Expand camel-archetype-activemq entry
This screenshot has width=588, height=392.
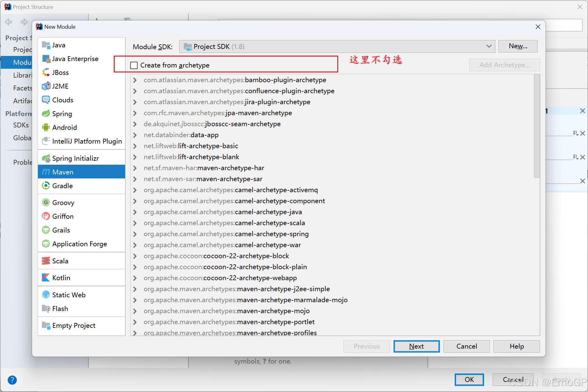(x=135, y=190)
